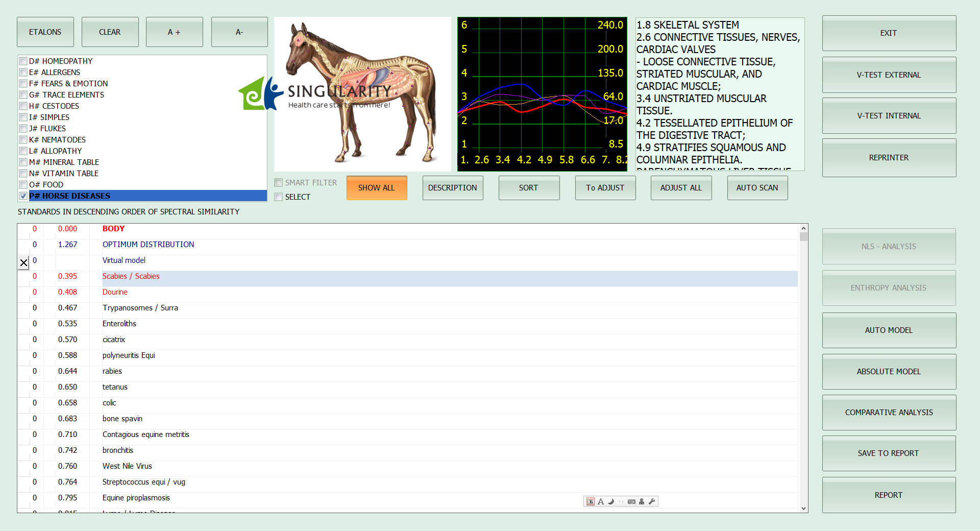
Task: Open the soft keyboard icon
Action: [x=631, y=501]
